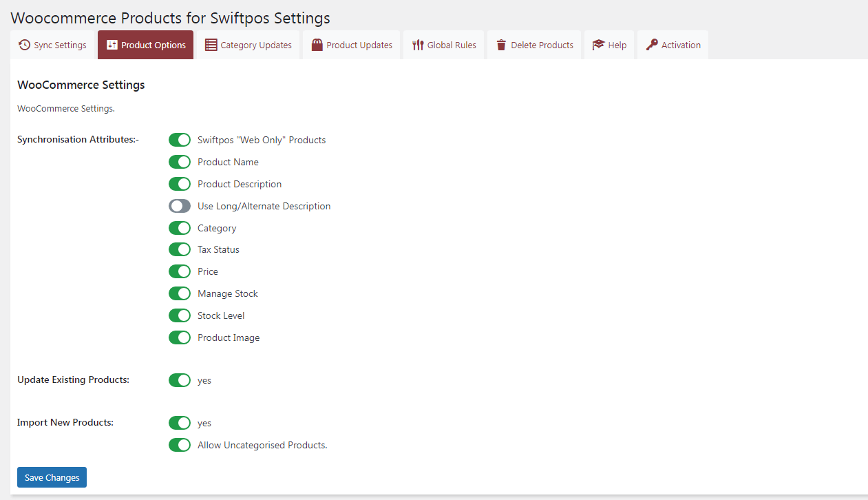Click the Product Updates bag icon
The height and width of the screenshot is (500, 868).
317,45
